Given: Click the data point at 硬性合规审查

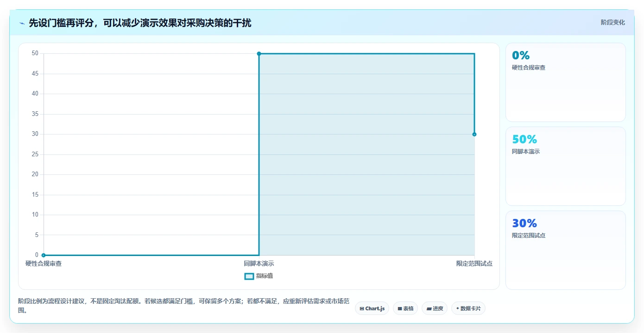Looking at the screenshot, I should pyautogui.click(x=44, y=255).
